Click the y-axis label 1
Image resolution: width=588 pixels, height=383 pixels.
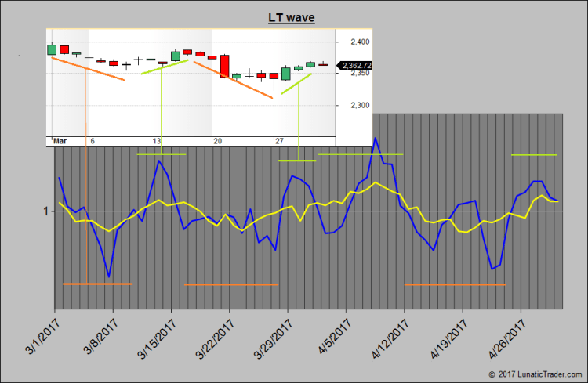pyautogui.click(x=48, y=211)
